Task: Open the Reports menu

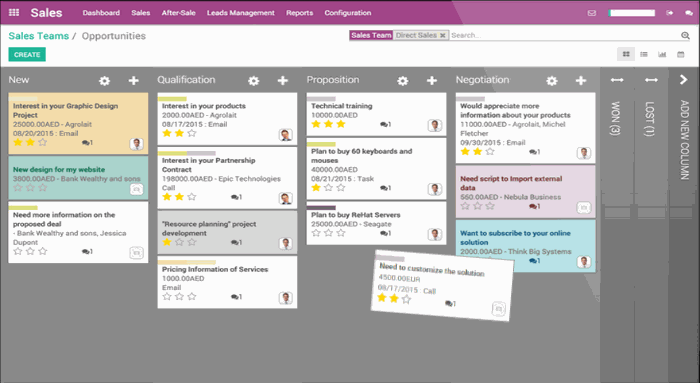Action: click(300, 13)
